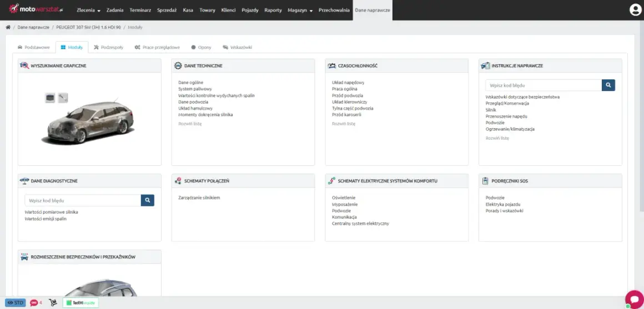The height and width of the screenshot is (309, 644).
Task: Open the Dane naprawcze menu
Action: click(373, 10)
